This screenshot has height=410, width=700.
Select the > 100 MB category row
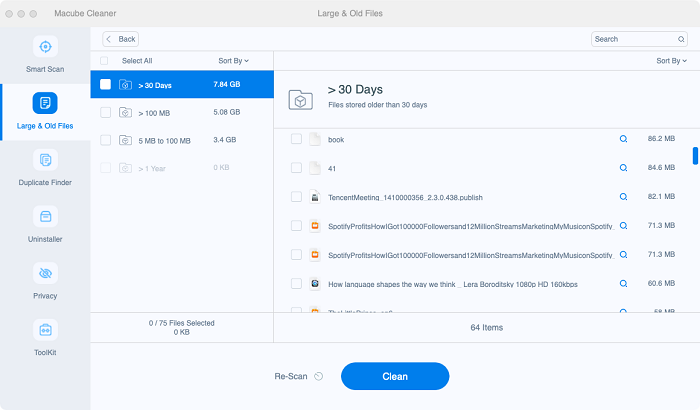(x=182, y=113)
